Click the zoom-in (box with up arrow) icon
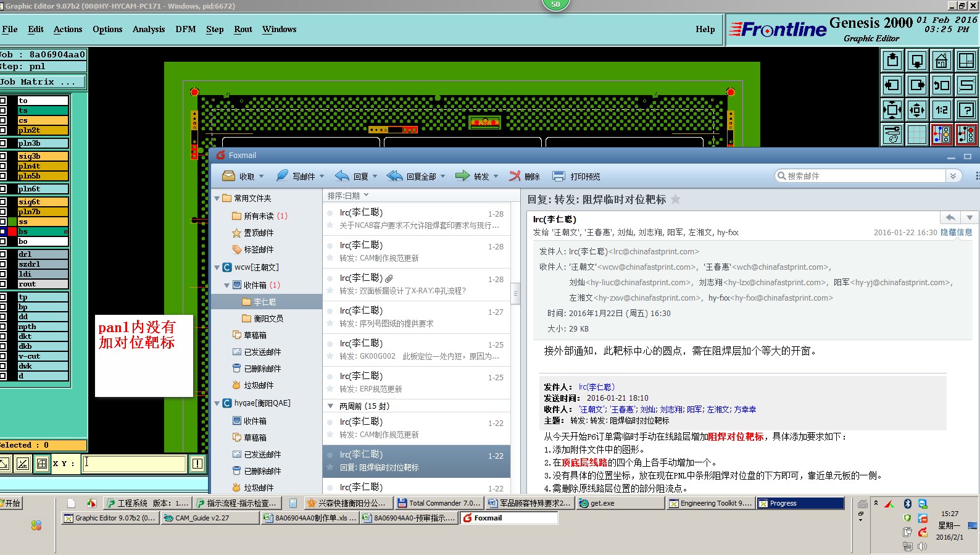The width and height of the screenshot is (980, 555). point(892,61)
